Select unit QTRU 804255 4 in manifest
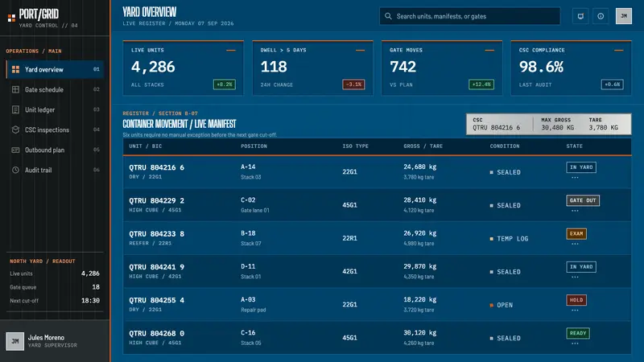The image size is (644, 362). [156, 300]
